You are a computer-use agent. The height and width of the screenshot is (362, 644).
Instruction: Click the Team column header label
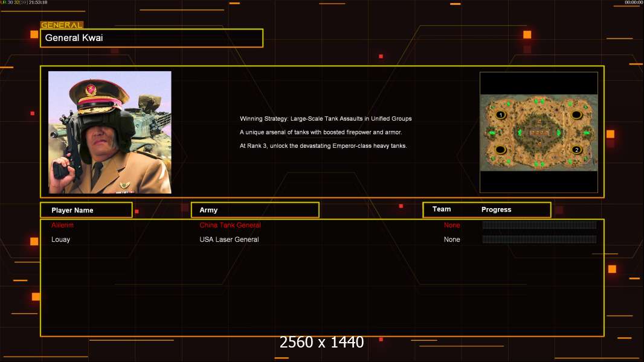click(442, 209)
